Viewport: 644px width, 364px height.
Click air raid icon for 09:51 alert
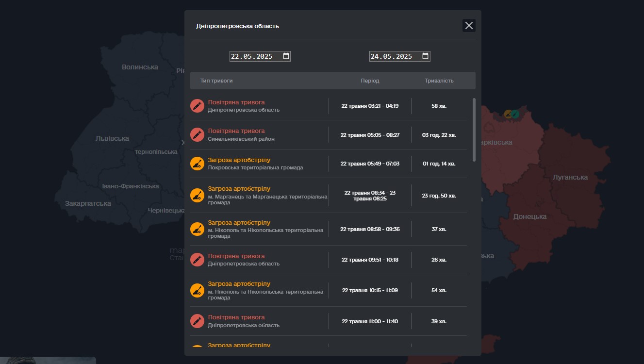[x=197, y=260]
